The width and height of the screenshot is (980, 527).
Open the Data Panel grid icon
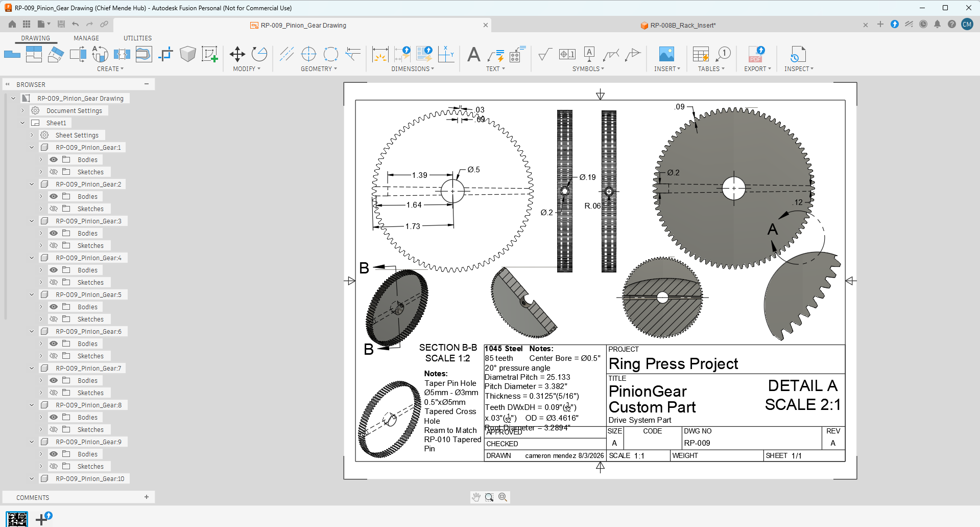[27, 24]
